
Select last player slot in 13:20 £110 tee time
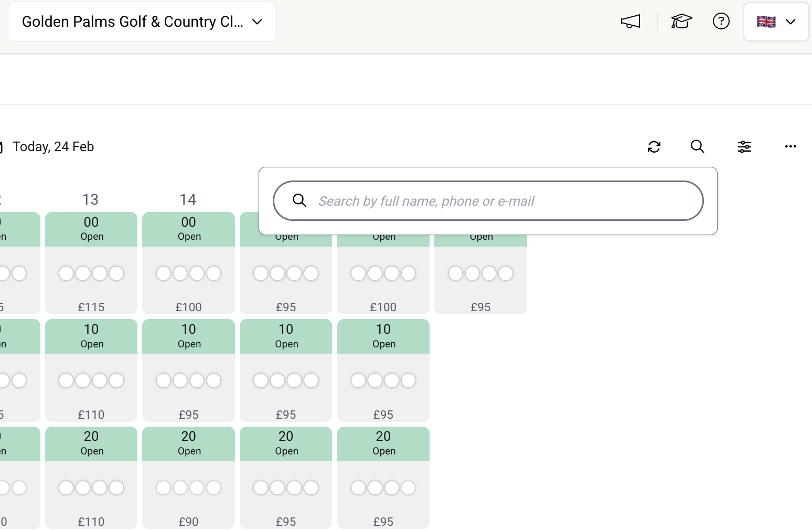coord(116,488)
